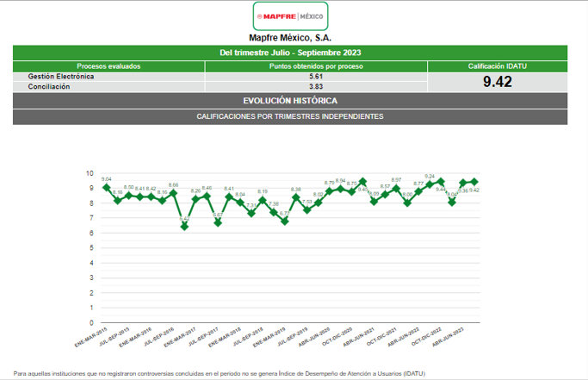This screenshot has height=380, width=588.
Task: Select the CALIFICACIONES POR TRIMESTRES INDEPENDIENTES bar
Action: pos(290,116)
